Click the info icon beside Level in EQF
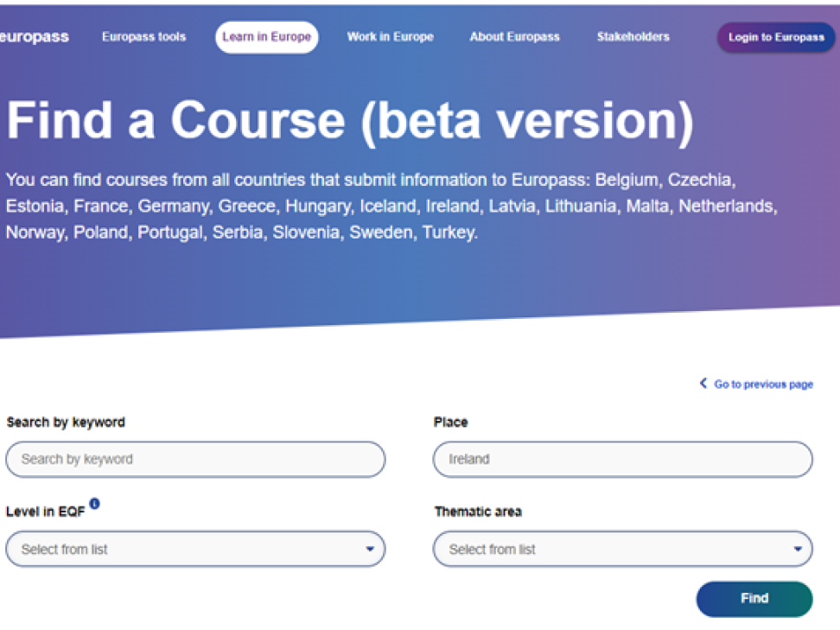Viewport: 840px width, 630px height. [x=94, y=504]
